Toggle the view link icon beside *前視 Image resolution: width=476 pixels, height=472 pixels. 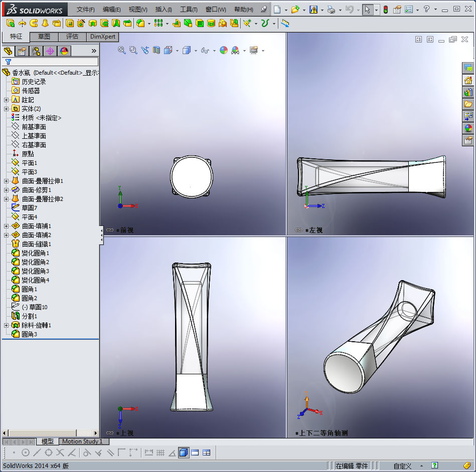(110, 230)
